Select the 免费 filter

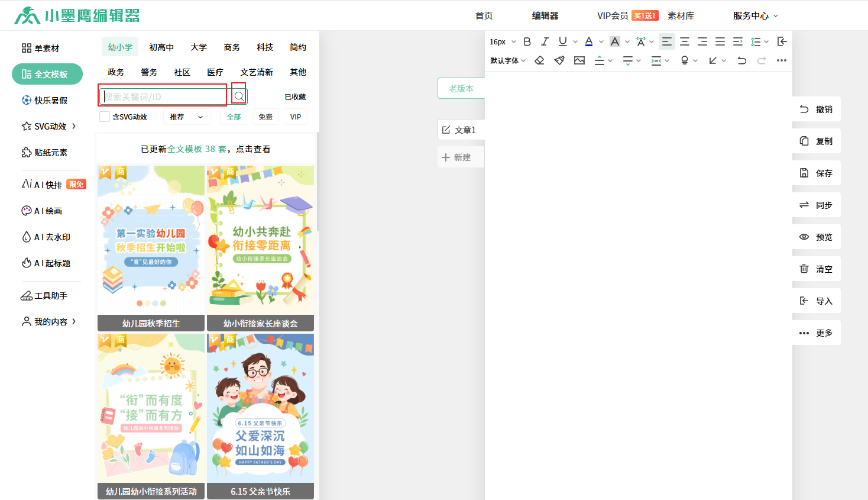pyautogui.click(x=265, y=117)
